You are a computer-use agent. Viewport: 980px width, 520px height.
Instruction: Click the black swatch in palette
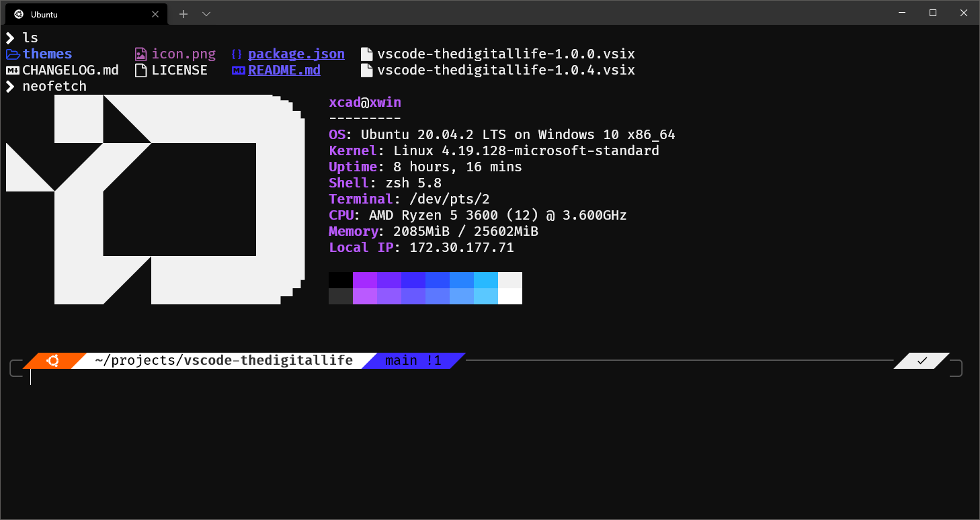coord(341,280)
